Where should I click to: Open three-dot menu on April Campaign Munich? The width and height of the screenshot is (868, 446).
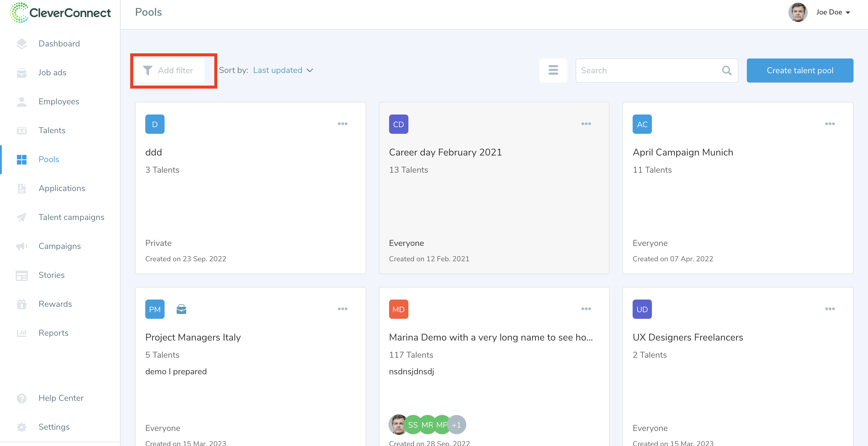click(830, 124)
